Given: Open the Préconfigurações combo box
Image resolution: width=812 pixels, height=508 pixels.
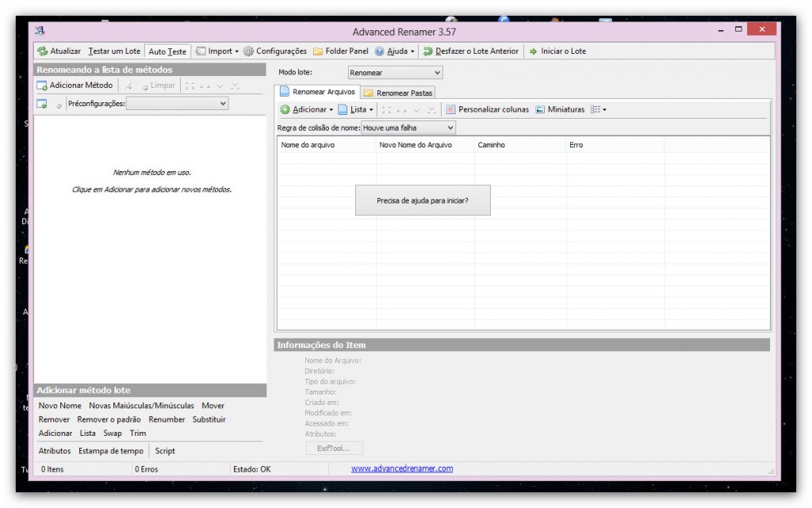Looking at the screenshot, I should point(177,104).
